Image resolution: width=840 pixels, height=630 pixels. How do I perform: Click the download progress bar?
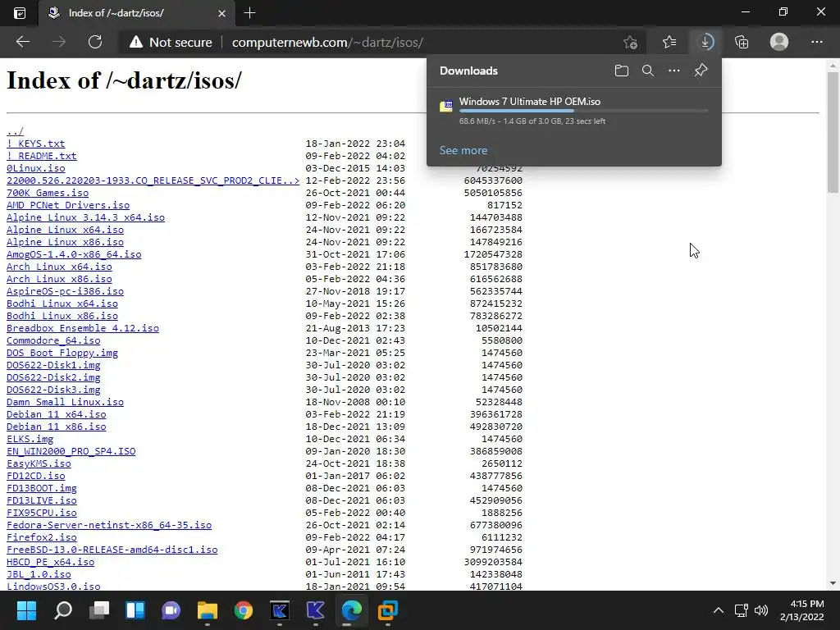pyautogui.click(x=583, y=111)
